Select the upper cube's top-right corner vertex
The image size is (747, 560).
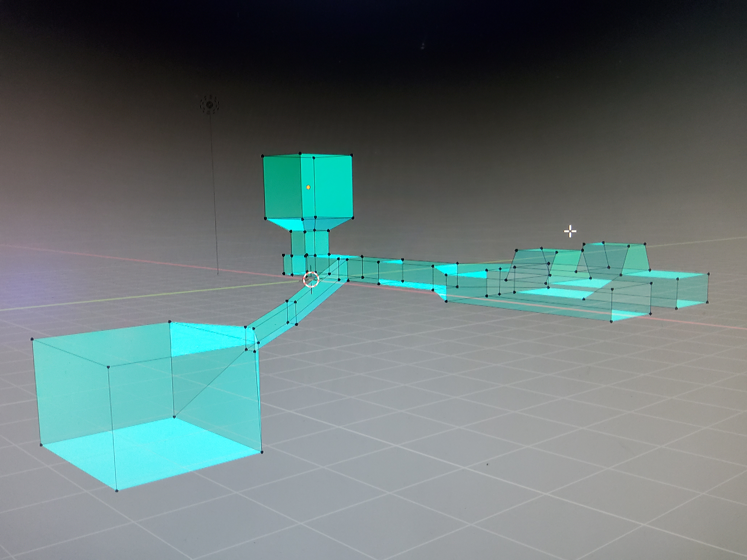click(x=352, y=155)
